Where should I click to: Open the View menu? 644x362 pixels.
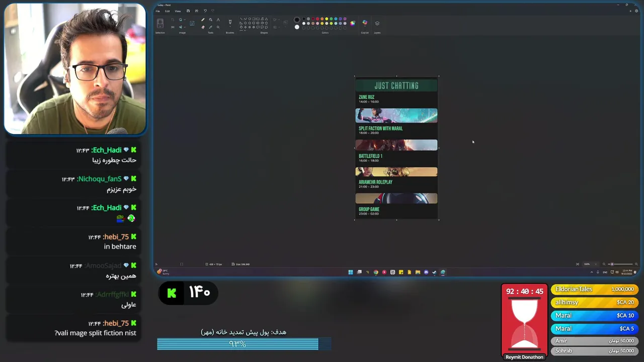pos(178,11)
